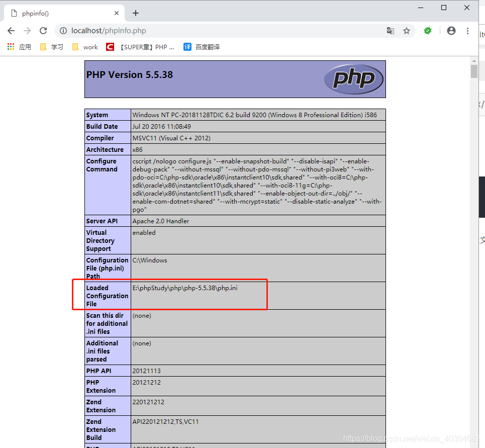Click the site information icon in address bar
This screenshot has height=448, width=485.
coord(63,31)
